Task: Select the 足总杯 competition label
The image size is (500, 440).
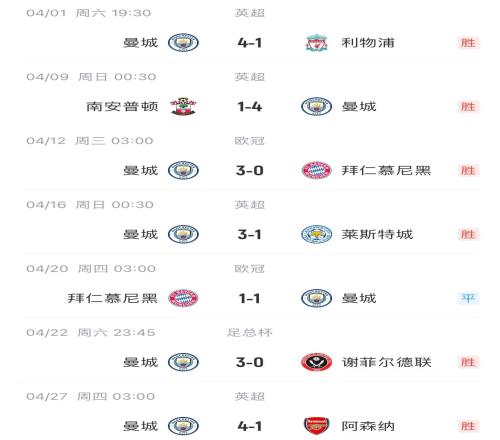Action: tap(250, 332)
